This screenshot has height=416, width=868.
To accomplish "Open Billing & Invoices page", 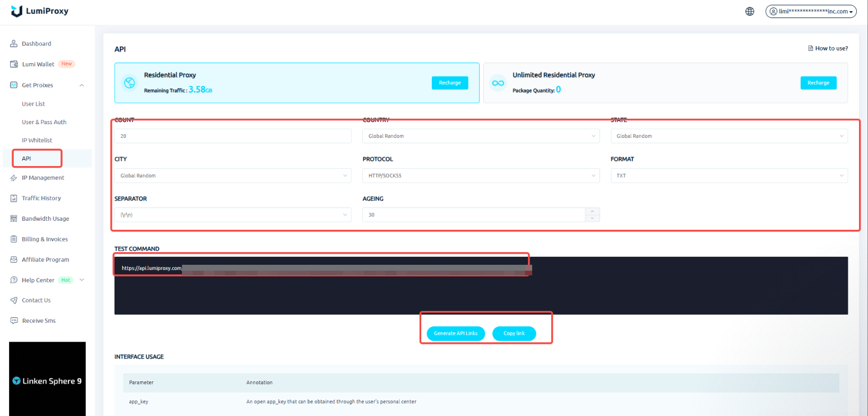I will (x=45, y=239).
